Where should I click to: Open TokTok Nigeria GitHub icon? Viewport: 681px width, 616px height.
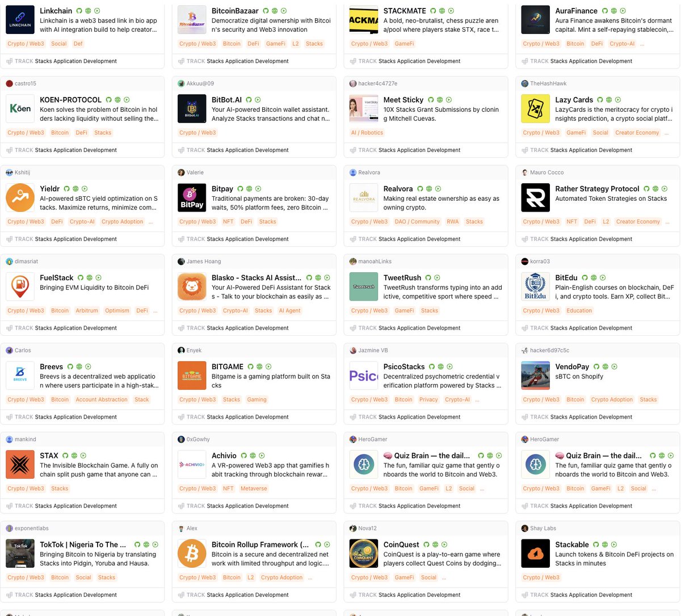137,545
